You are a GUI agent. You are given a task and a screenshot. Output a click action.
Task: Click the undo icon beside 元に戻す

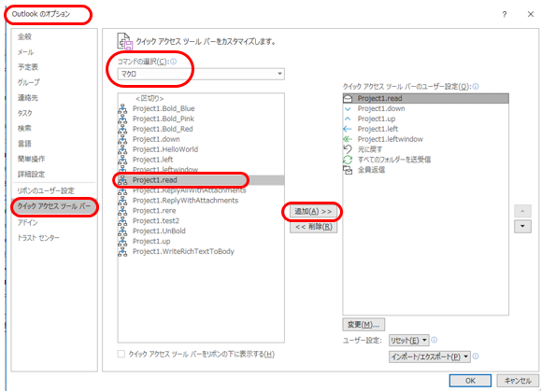pyautogui.click(x=348, y=149)
